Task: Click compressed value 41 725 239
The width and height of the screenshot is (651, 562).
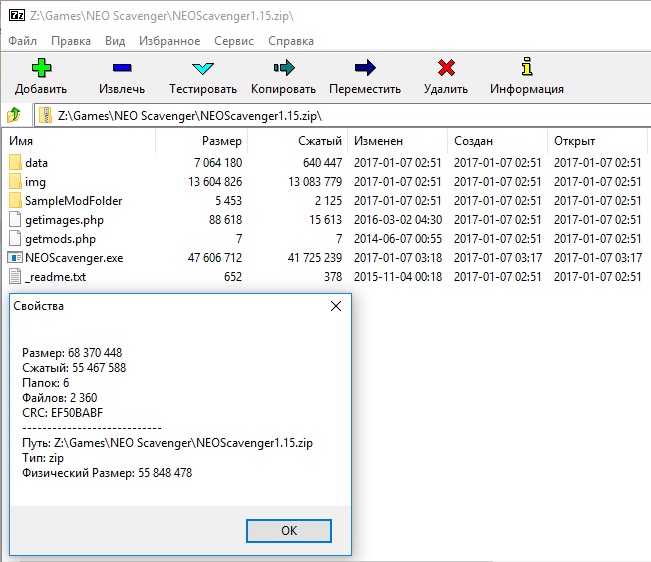Action: pos(315,258)
